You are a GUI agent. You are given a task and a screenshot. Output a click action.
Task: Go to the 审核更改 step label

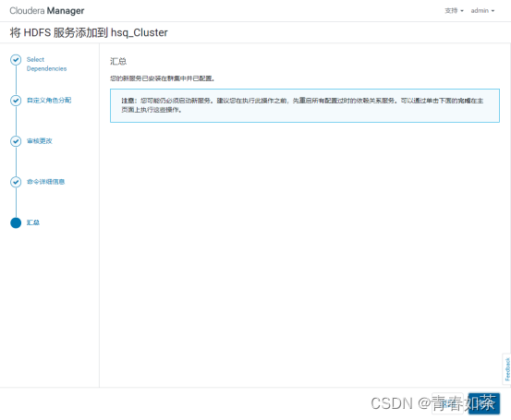tap(40, 141)
